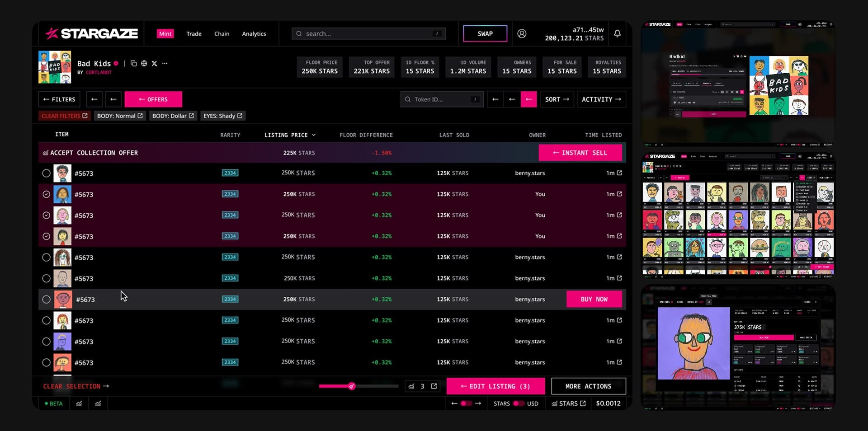The height and width of the screenshot is (431, 868).
Task: Open the Badkid mint page preview thumbnail
Action: [738, 84]
